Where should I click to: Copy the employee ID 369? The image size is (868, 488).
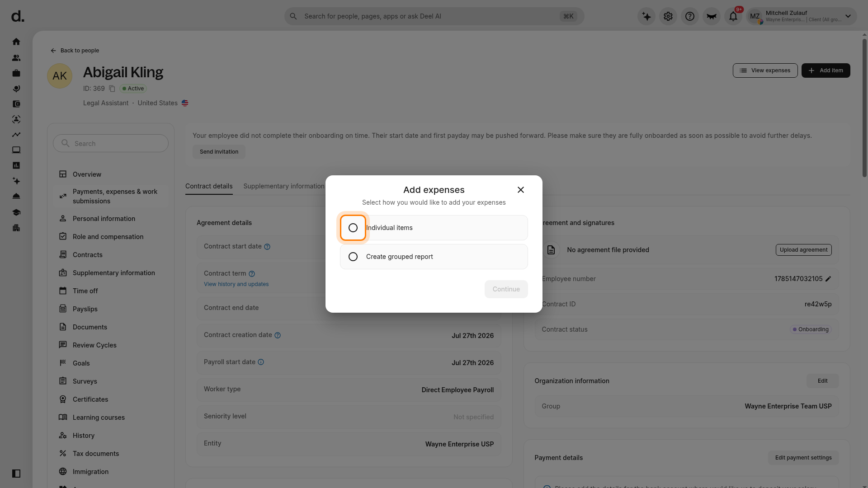112,89
